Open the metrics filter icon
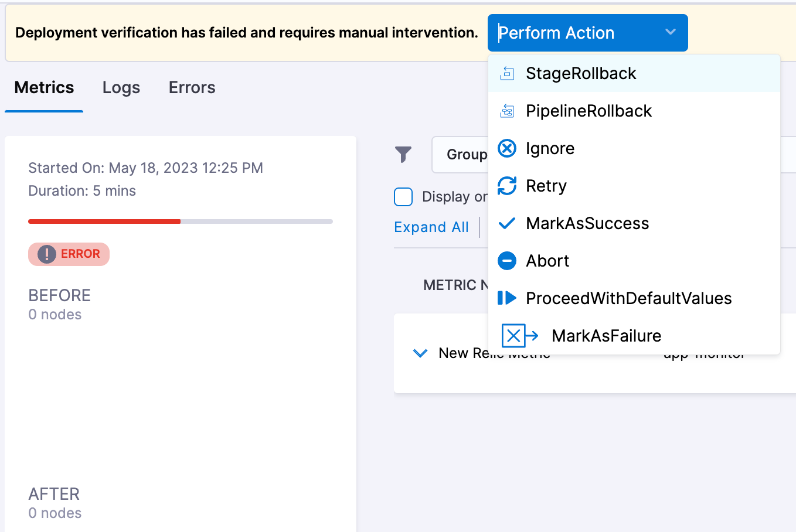Image resolution: width=796 pixels, height=532 pixels. point(403,154)
